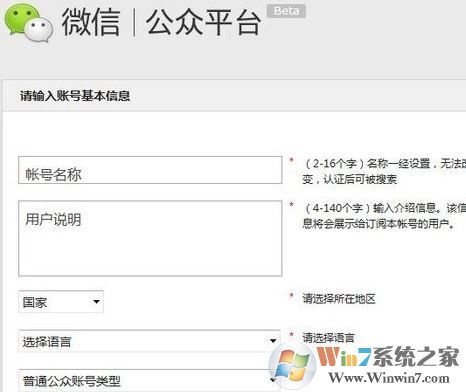Image resolution: width=466 pixels, height=392 pixels.
Task: Click the (4-140个字) description hint text
Action: (384, 216)
